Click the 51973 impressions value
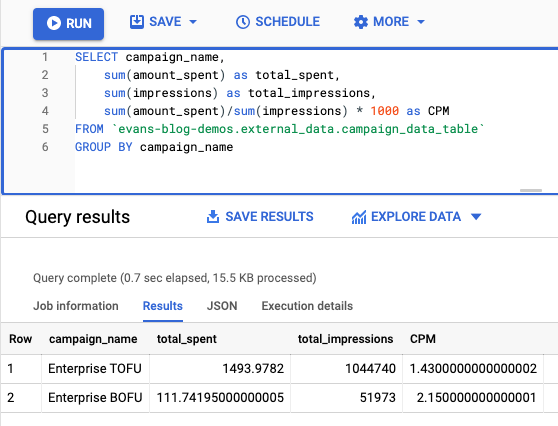Screen dimensions: 558x426 pyautogui.click(x=378, y=398)
